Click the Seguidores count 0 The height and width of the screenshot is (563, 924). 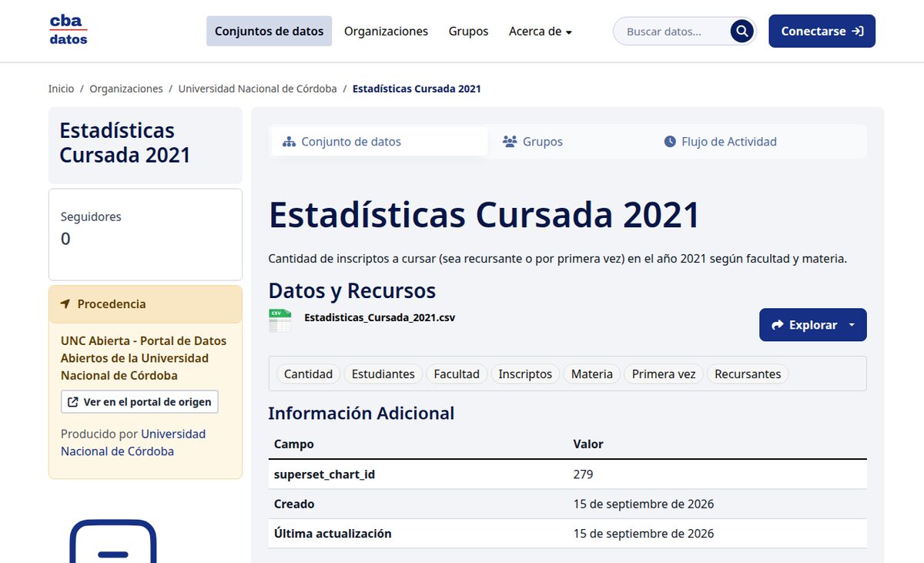pyautogui.click(x=65, y=239)
